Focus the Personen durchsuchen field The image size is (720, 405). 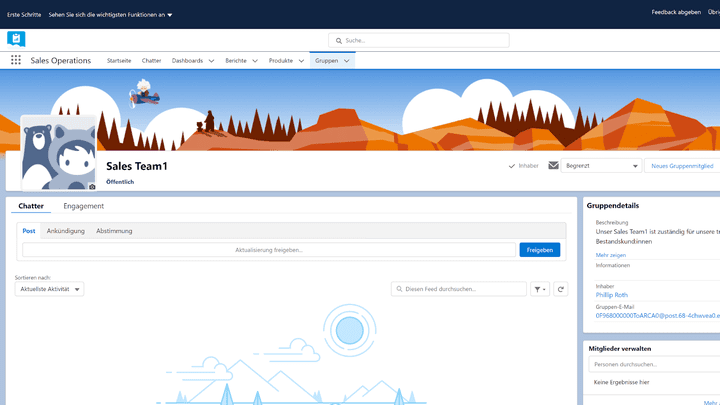pos(654,364)
